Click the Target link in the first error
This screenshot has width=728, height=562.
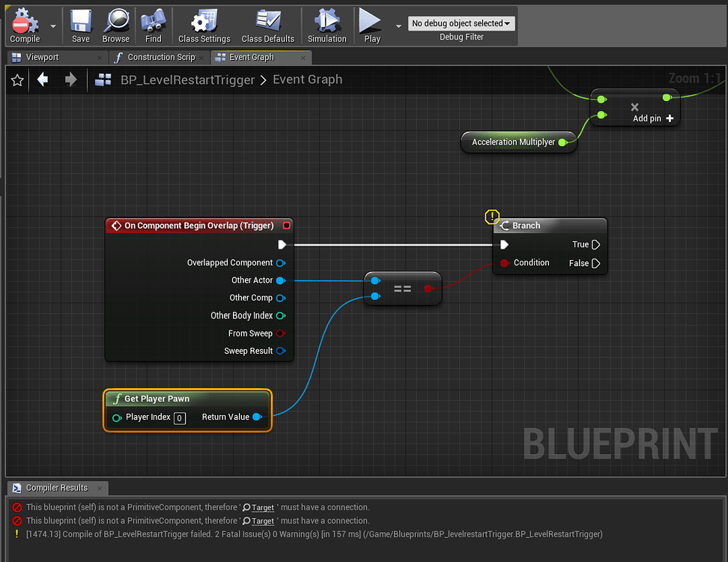(x=262, y=507)
